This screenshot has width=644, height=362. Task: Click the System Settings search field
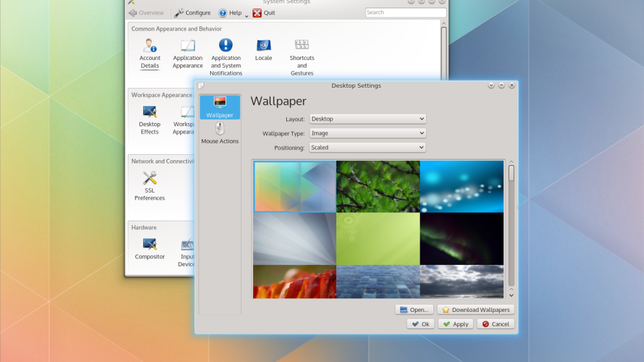[x=405, y=12]
